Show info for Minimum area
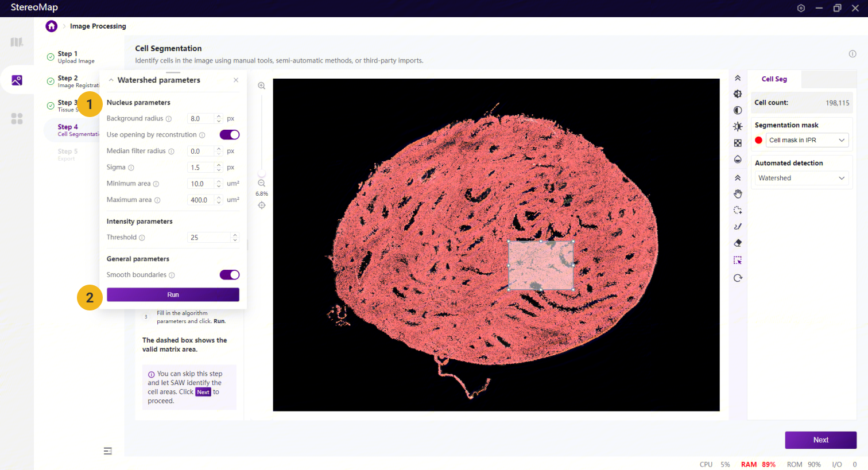 pos(156,184)
